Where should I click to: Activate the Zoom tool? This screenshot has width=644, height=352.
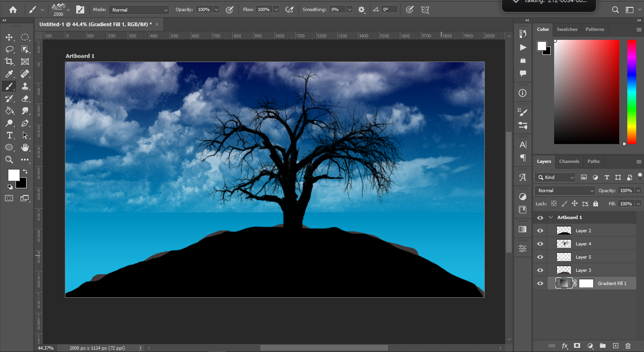pyautogui.click(x=9, y=160)
